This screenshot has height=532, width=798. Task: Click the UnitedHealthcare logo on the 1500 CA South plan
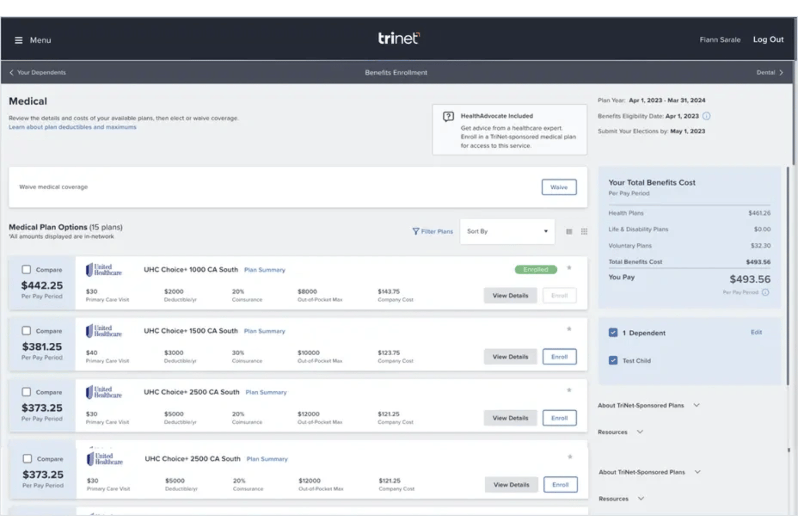pos(104,331)
